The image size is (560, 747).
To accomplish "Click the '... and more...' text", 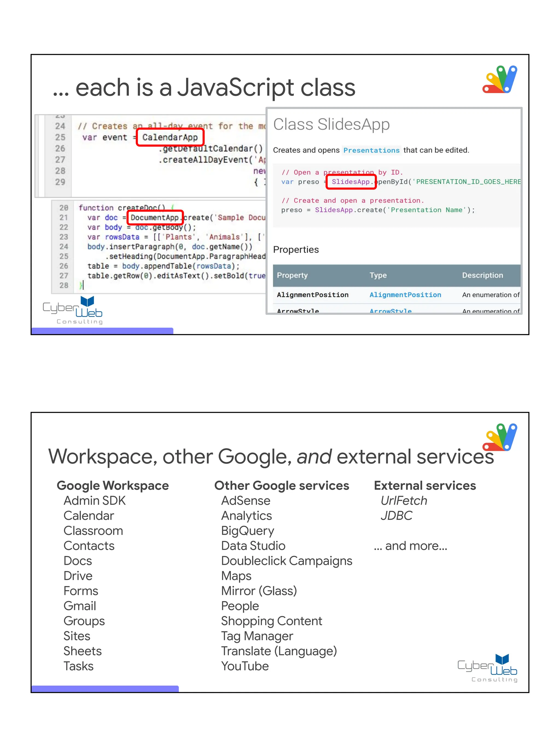I will tap(410, 546).
